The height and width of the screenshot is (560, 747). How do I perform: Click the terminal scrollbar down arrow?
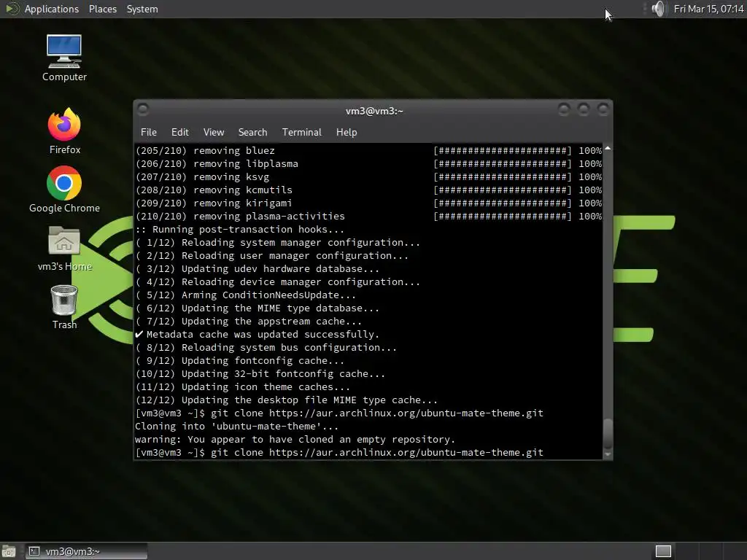pyautogui.click(x=608, y=455)
